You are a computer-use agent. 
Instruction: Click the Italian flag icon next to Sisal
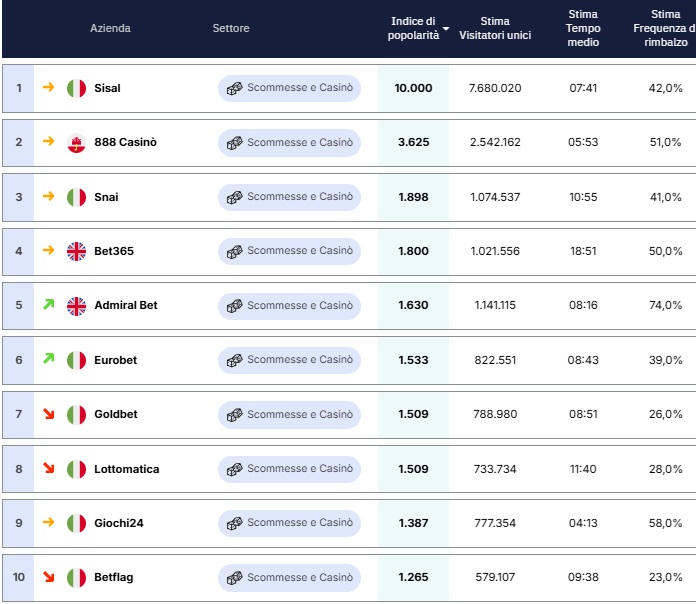point(76,88)
